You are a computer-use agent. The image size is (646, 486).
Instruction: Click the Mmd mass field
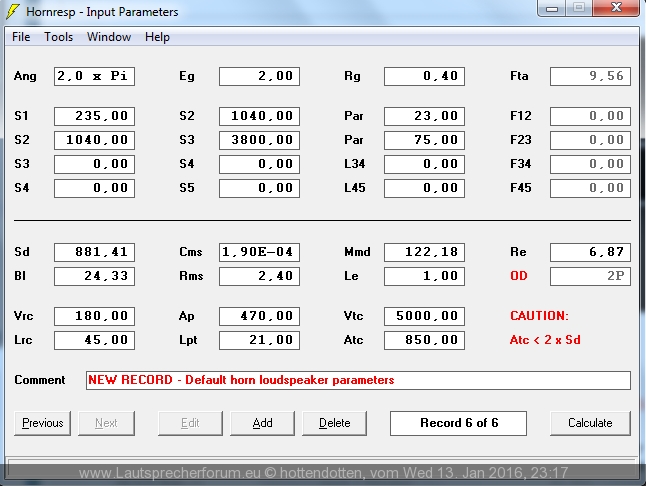click(x=424, y=252)
